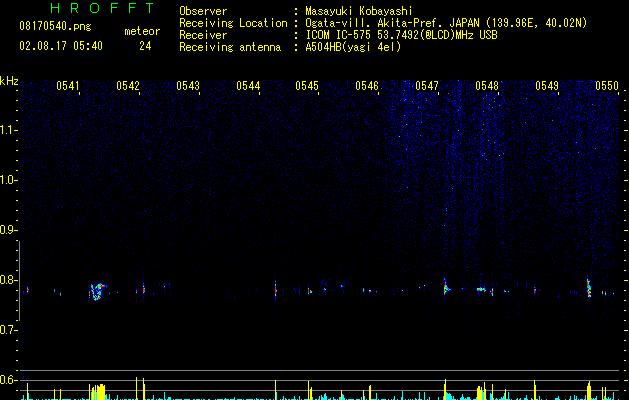Click the 0544 time marker

pos(248,86)
